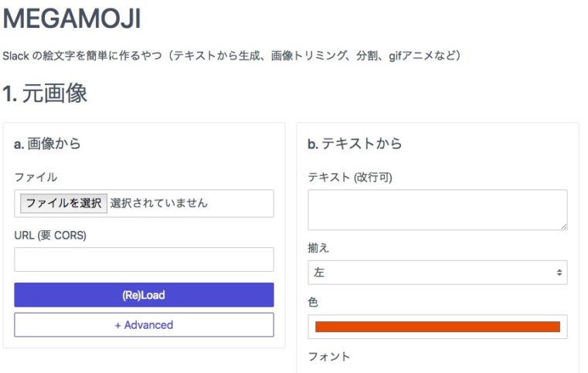Click the a. 画像から panel heading

(47, 144)
